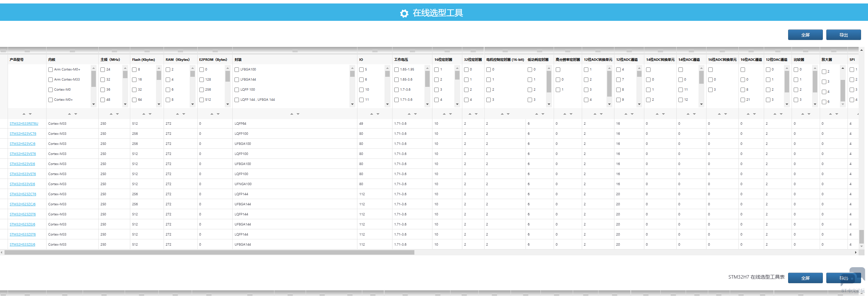868x296 pixels.
Task: Click down arrow of RAM filter list
Action: [x=192, y=104]
